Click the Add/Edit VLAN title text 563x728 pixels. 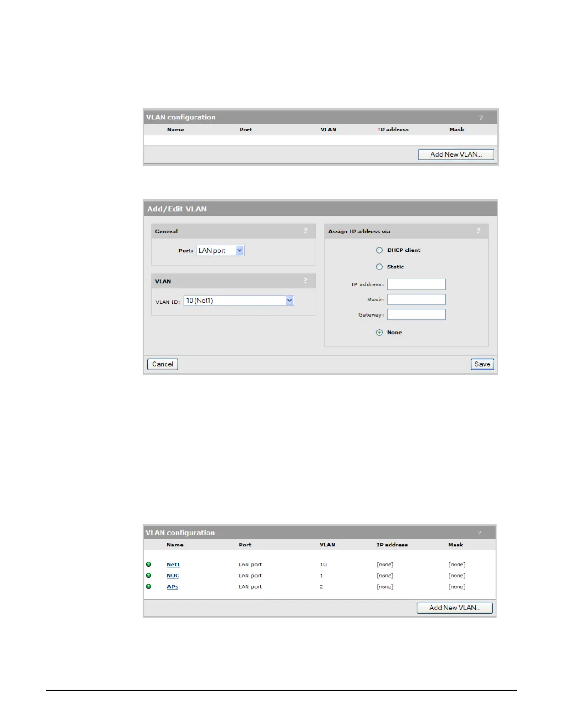coord(177,209)
